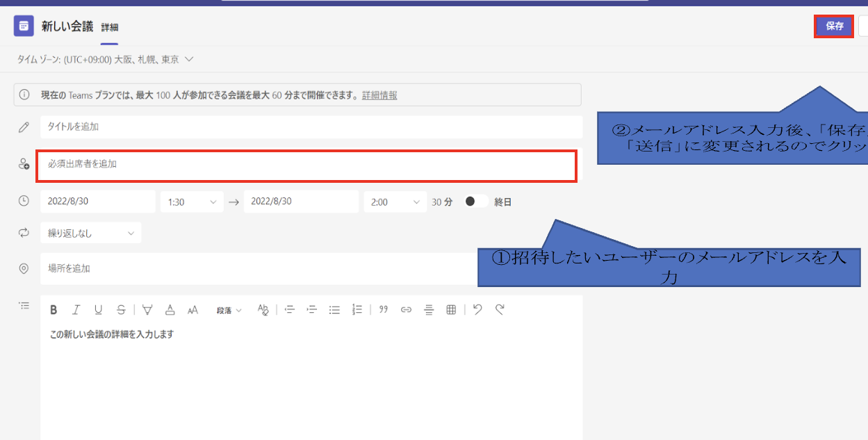Decrease the paragraph indent
The width and height of the screenshot is (868, 440).
point(290,310)
